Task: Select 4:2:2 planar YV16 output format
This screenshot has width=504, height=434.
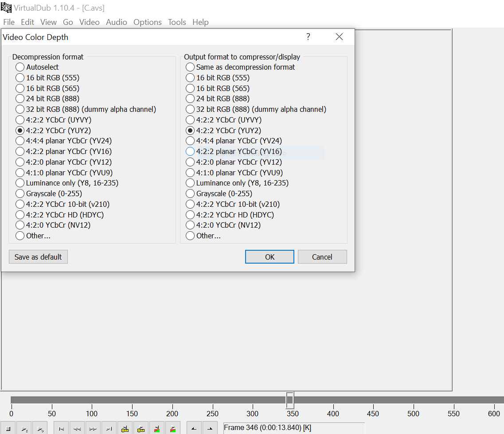Action: coord(234,151)
